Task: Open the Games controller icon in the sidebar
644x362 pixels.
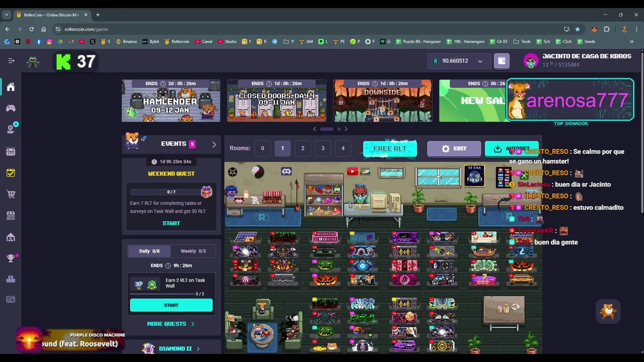Action: tap(11, 108)
